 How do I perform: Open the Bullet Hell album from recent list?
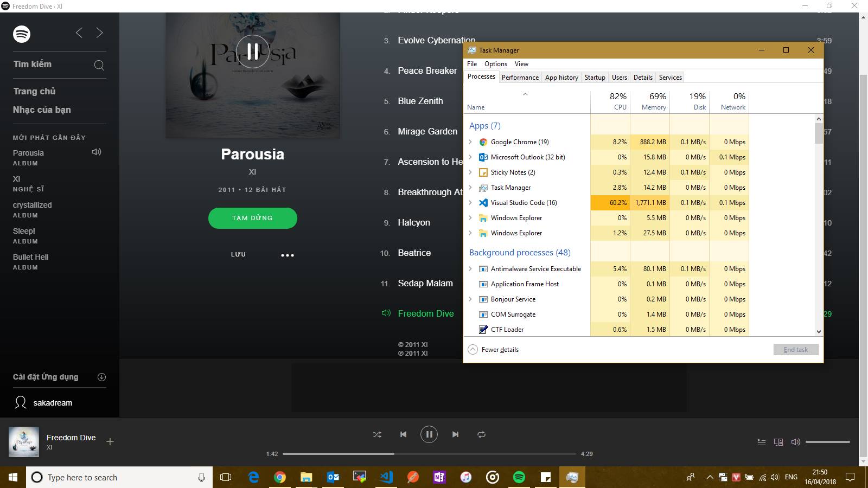(31, 257)
